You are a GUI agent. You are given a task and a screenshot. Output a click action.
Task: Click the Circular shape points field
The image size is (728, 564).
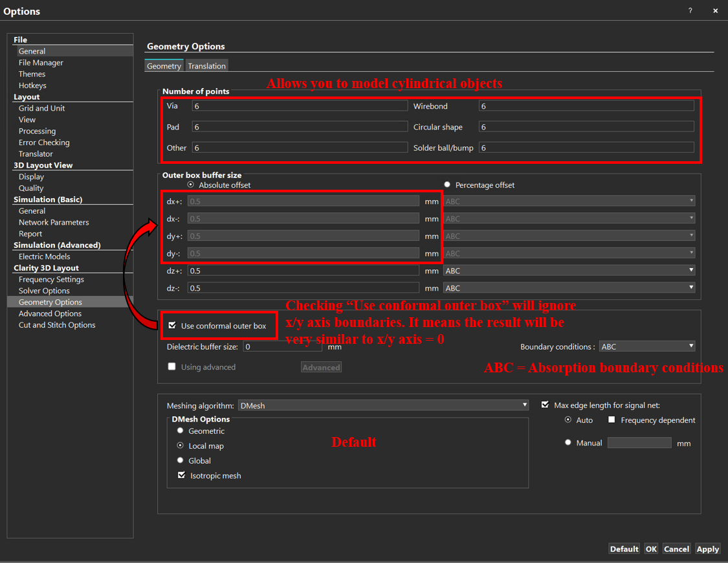pos(586,127)
